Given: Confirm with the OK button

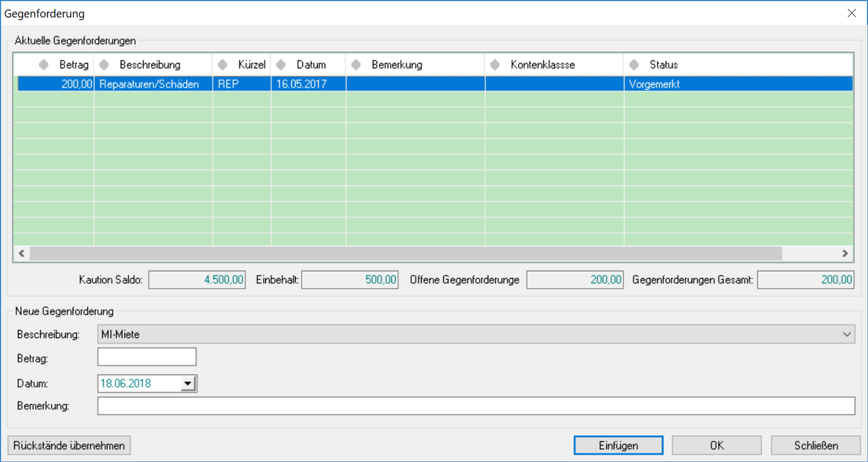Looking at the screenshot, I should coord(716,445).
